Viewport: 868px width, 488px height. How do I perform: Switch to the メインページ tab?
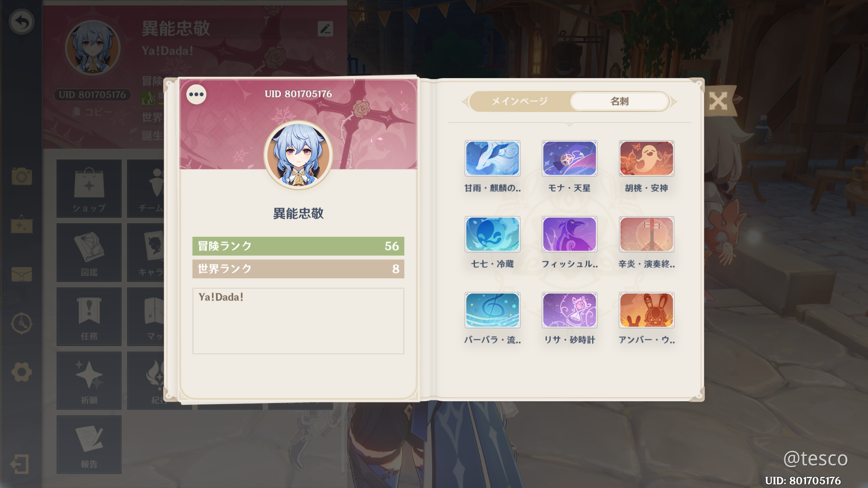click(x=519, y=101)
